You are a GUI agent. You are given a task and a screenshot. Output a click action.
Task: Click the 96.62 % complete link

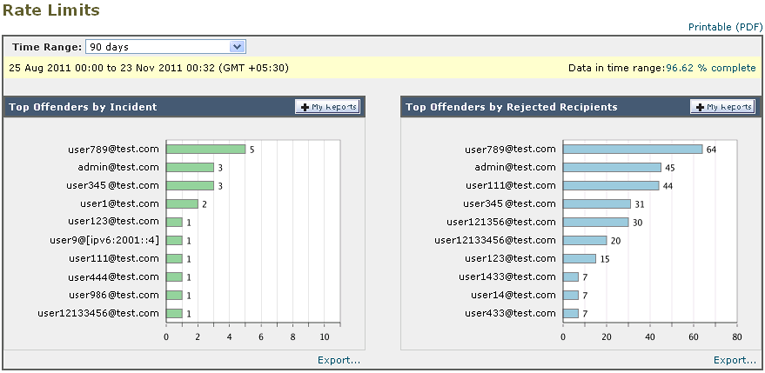[711, 68]
